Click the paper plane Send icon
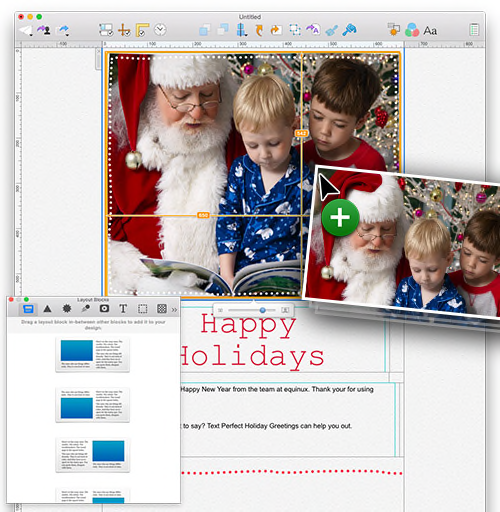This screenshot has height=512, width=500. pyautogui.click(x=26, y=30)
